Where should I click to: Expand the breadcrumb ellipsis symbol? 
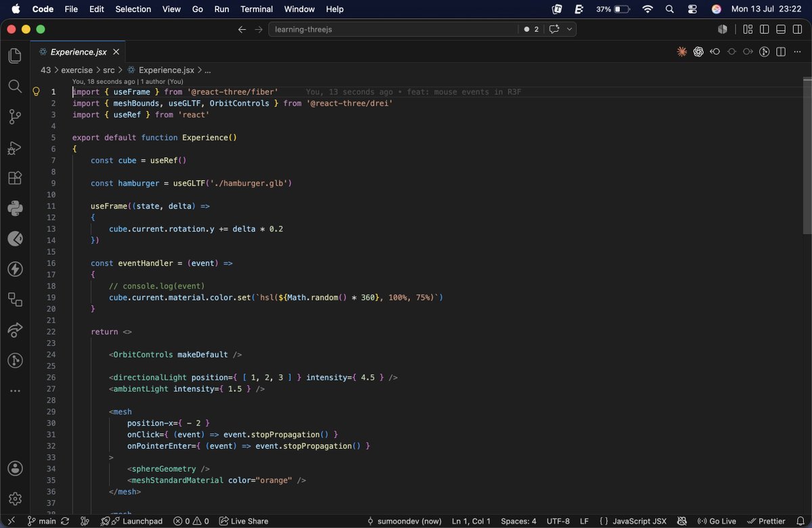coord(208,70)
